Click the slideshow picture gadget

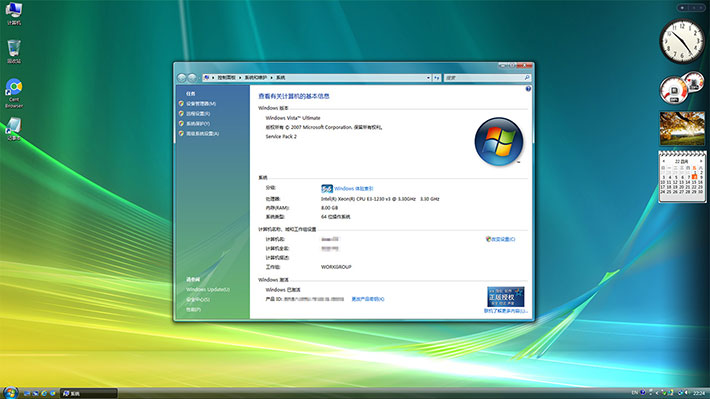click(682, 129)
